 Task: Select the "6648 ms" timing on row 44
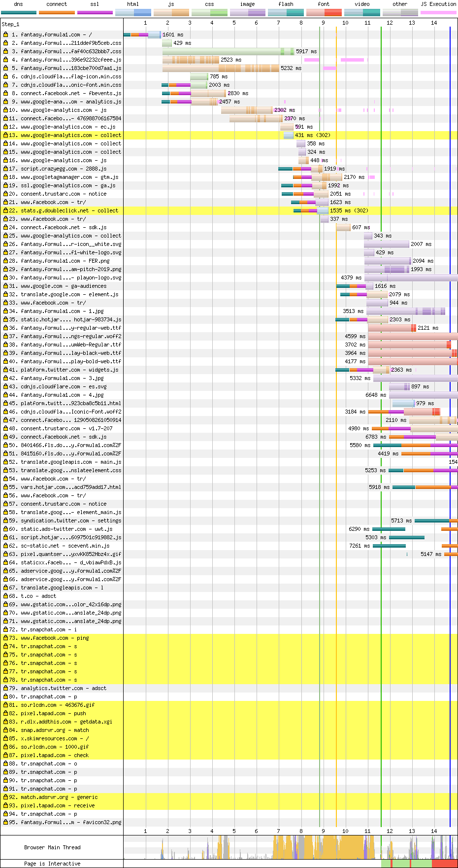[376, 395]
